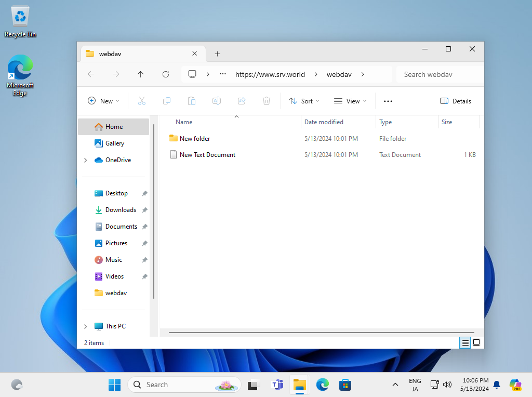Click the horizontal scrollbar below file list
The height and width of the screenshot is (397, 532).
pyautogui.click(x=321, y=333)
